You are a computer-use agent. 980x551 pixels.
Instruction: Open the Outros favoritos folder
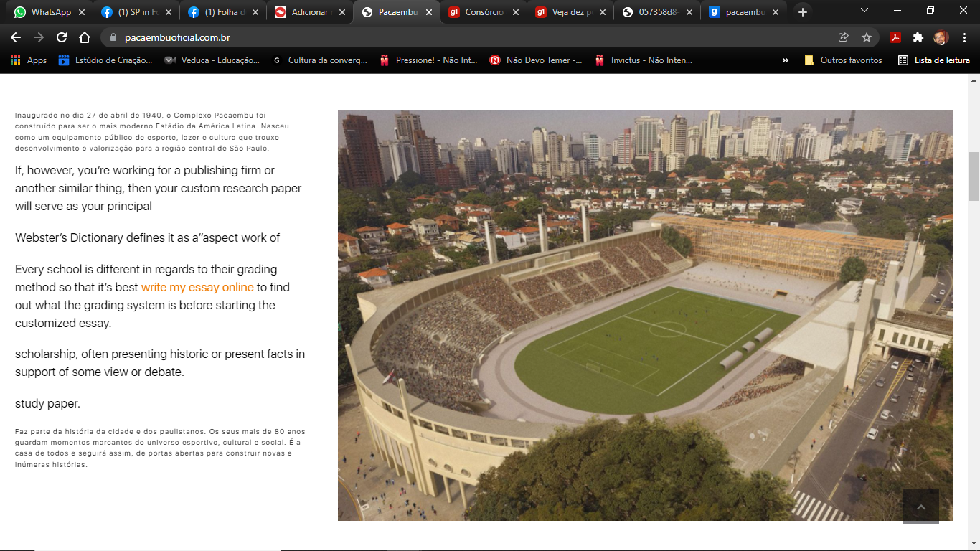[844, 60]
